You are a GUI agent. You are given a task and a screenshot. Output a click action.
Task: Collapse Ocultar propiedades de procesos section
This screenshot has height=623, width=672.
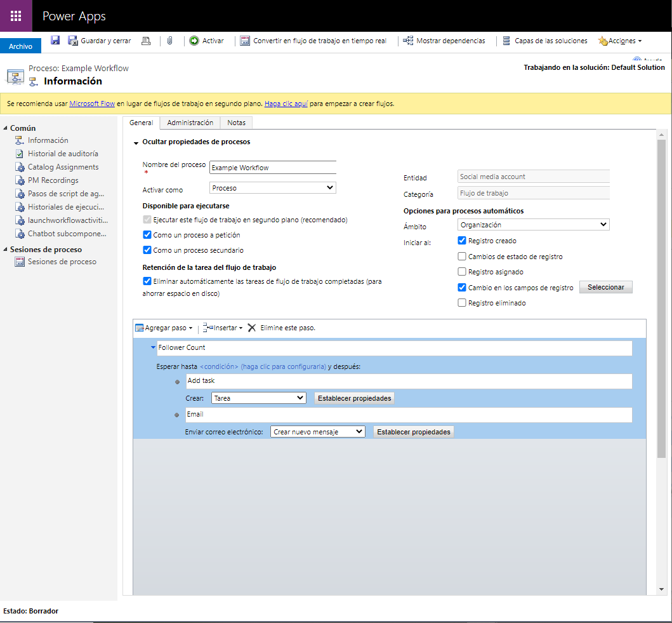pyautogui.click(x=136, y=143)
